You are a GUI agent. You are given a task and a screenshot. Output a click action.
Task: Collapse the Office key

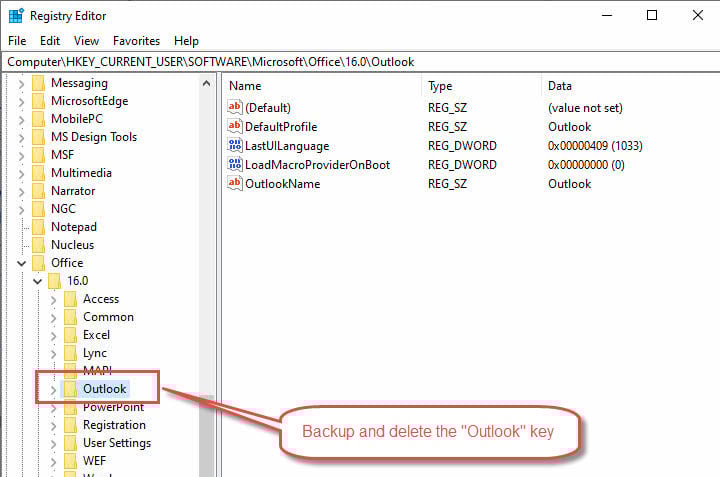coord(22,264)
